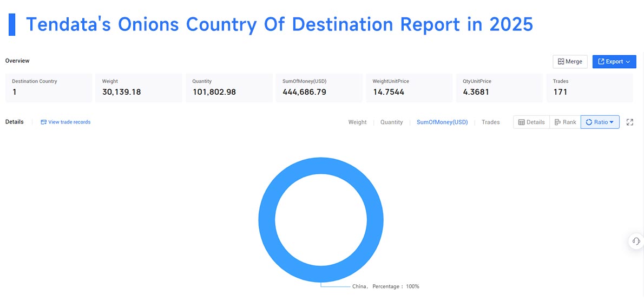The height and width of the screenshot is (307, 644).
Task: Click WeightUnitPrice value 14.7544
Action: pos(388,92)
